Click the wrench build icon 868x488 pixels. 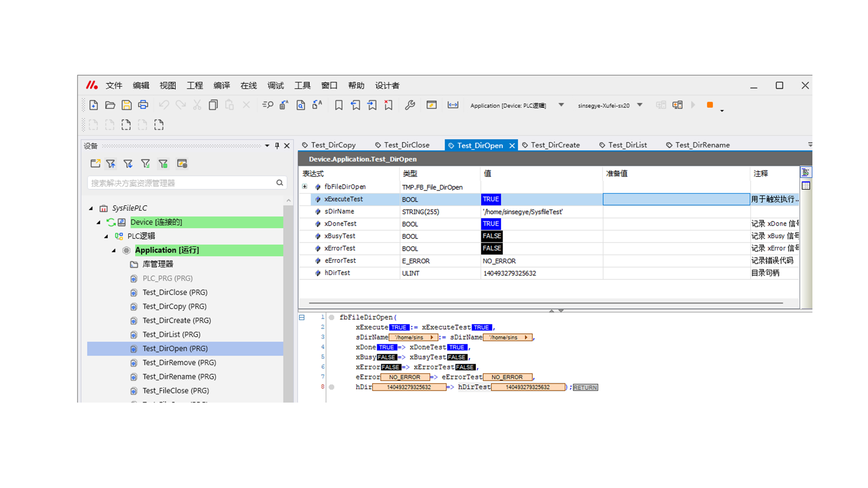point(410,105)
